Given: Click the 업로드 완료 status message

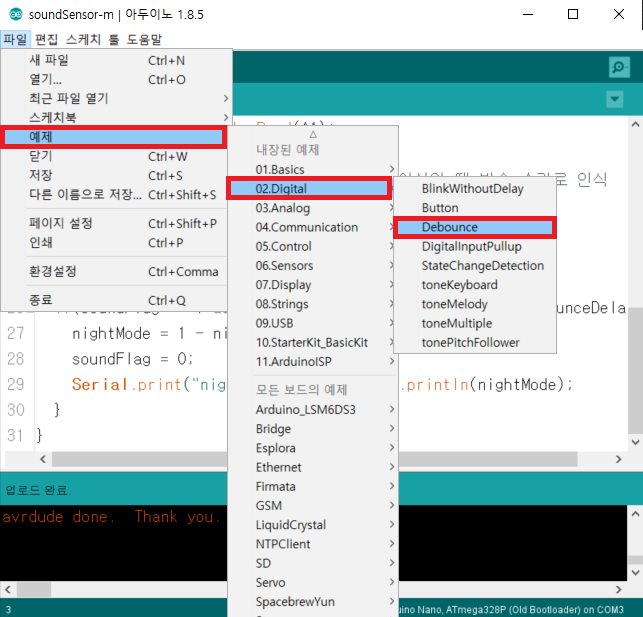Looking at the screenshot, I should [x=38, y=490].
